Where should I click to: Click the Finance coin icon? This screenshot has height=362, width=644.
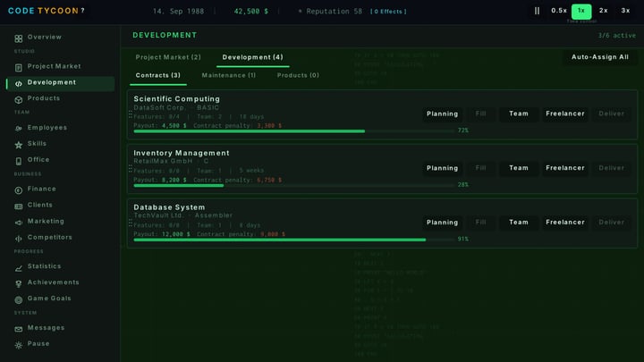pyautogui.click(x=19, y=190)
